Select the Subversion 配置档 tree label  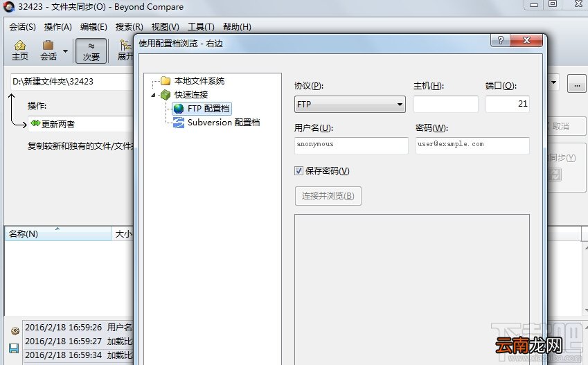(x=224, y=123)
